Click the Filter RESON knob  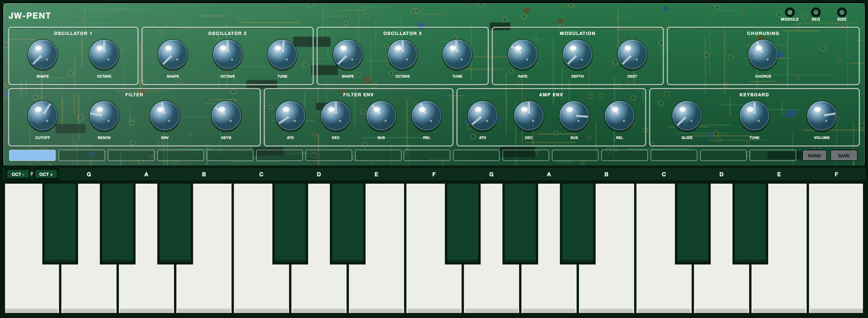(x=104, y=116)
